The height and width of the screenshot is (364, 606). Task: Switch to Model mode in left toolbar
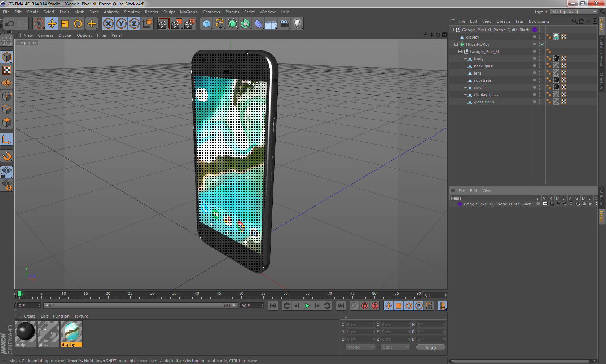(x=6, y=57)
